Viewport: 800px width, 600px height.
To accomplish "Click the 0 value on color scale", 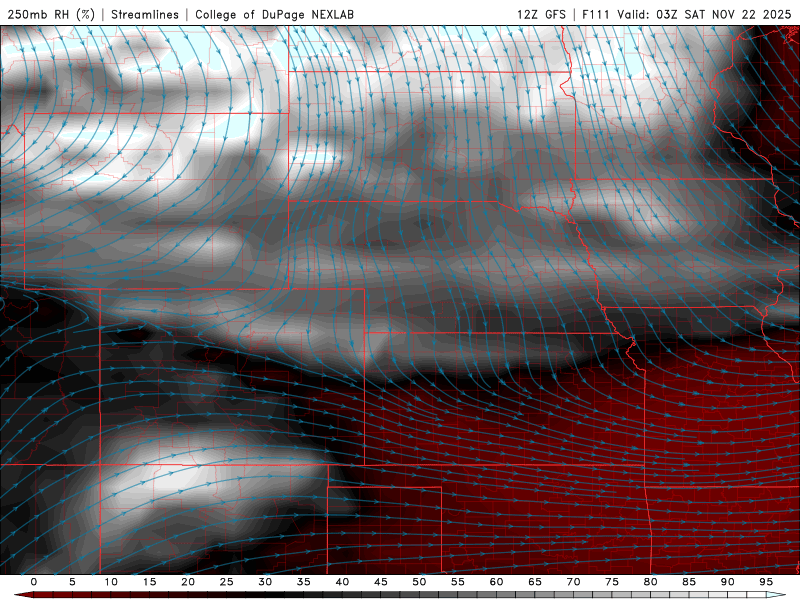I will [34, 582].
